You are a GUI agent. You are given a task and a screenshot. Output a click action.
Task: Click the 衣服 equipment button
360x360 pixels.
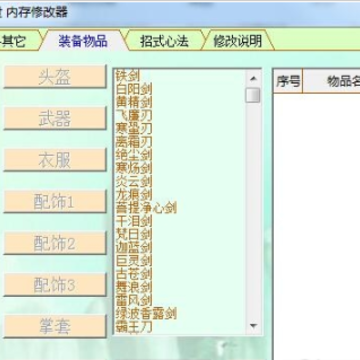tap(55, 160)
